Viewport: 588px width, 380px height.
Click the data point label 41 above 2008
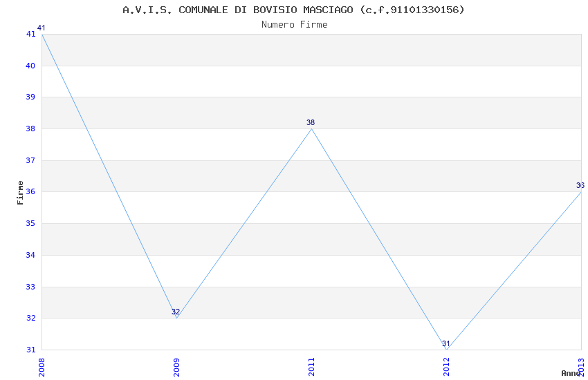(x=42, y=28)
